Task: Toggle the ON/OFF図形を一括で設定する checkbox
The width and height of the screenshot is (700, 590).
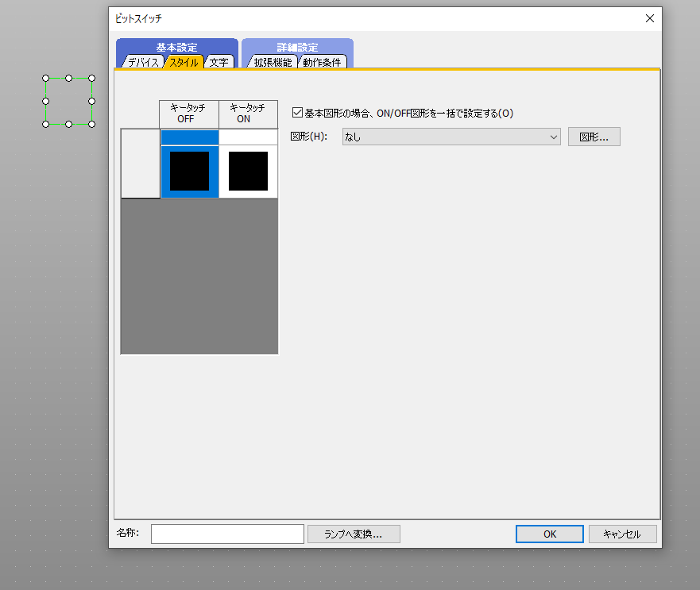Action: tap(298, 113)
